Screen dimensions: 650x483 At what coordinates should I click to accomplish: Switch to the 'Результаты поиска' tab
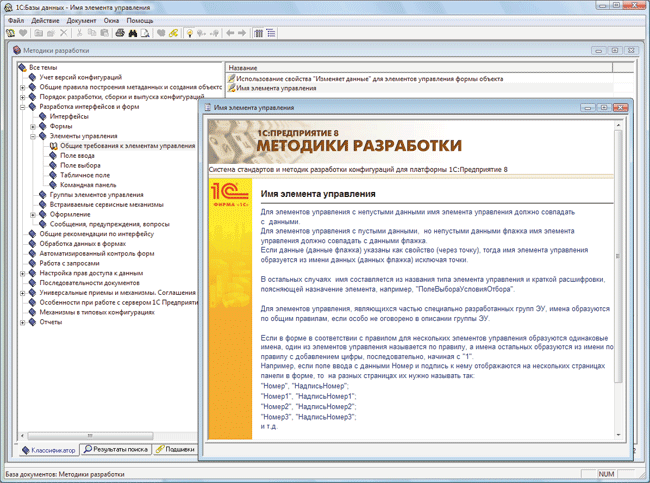[117, 450]
